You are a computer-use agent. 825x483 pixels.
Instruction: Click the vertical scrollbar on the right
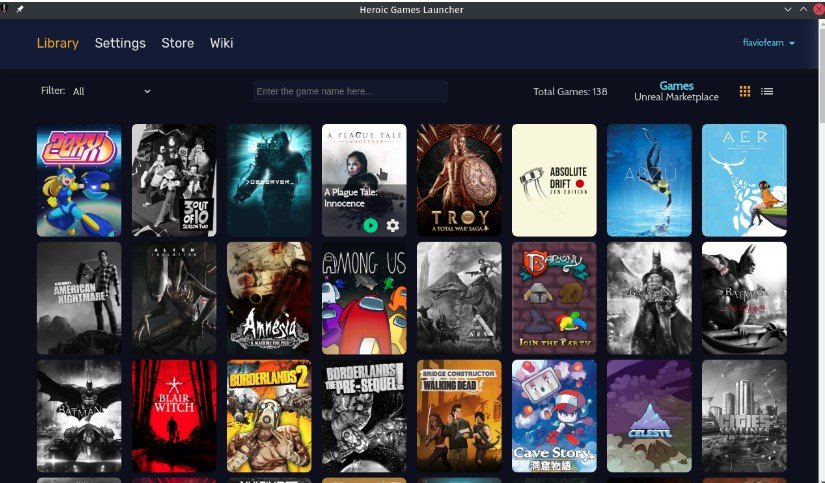click(x=822, y=74)
